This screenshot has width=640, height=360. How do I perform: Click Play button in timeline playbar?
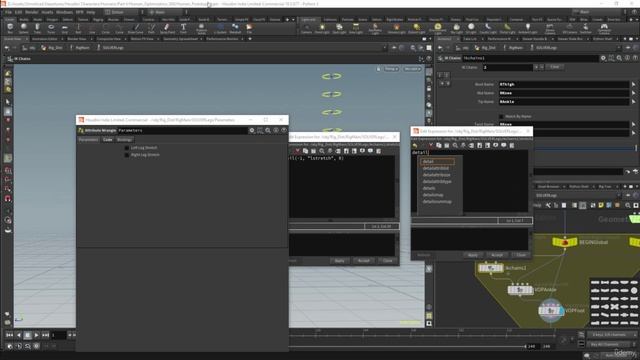36,336
